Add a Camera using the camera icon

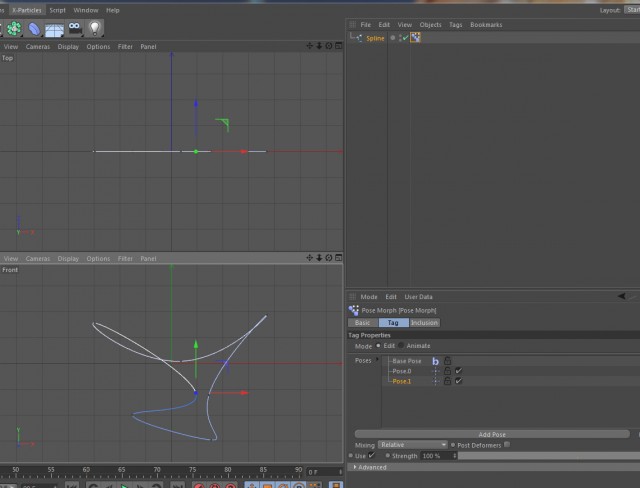point(74,29)
